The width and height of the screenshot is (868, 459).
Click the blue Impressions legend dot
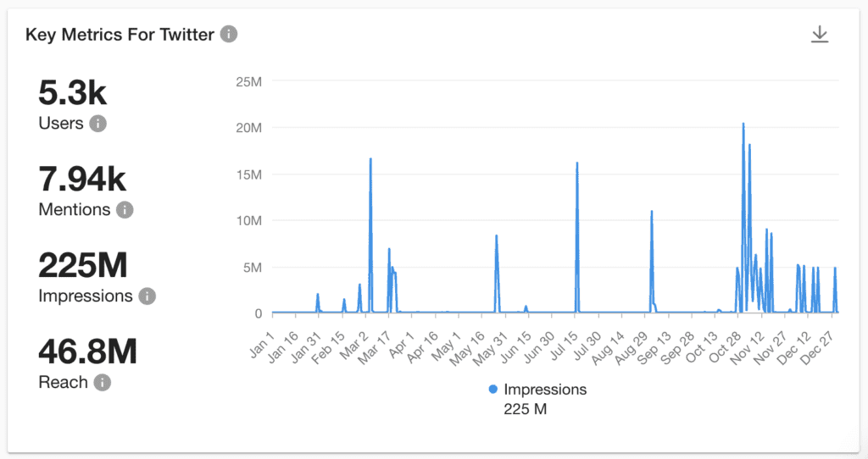[492, 390]
